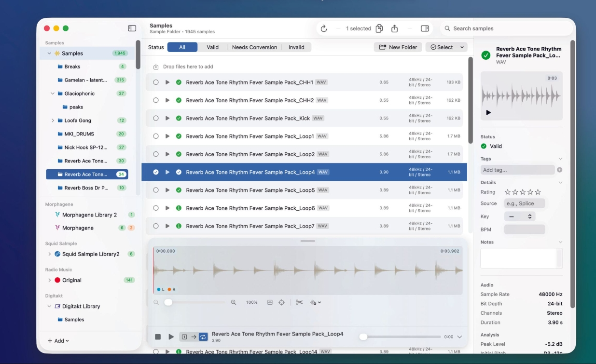Collapse the Glaciophonic folder

(x=53, y=94)
